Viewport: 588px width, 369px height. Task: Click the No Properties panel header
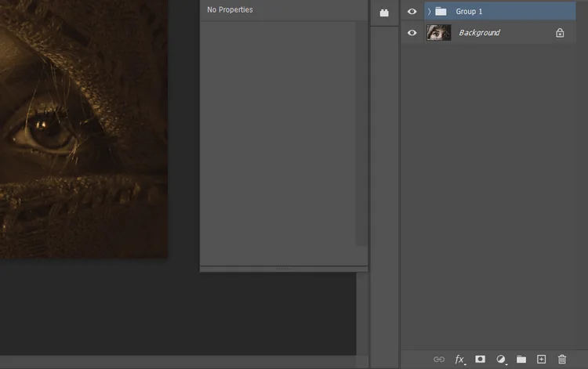coord(230,10)
